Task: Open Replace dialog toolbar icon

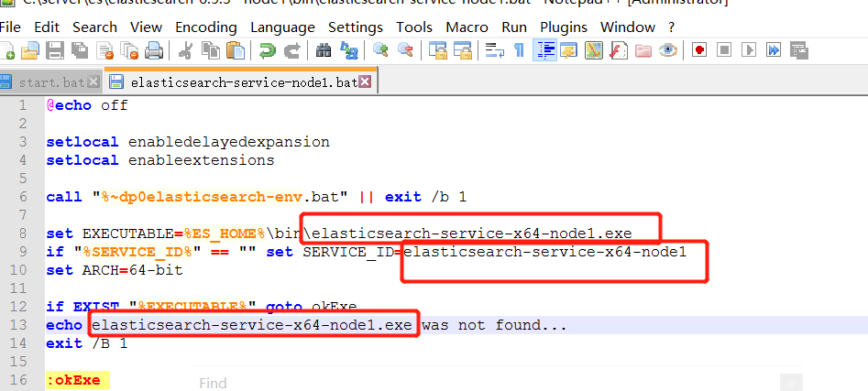Action: pyautogui.click(x=348, y=51)
